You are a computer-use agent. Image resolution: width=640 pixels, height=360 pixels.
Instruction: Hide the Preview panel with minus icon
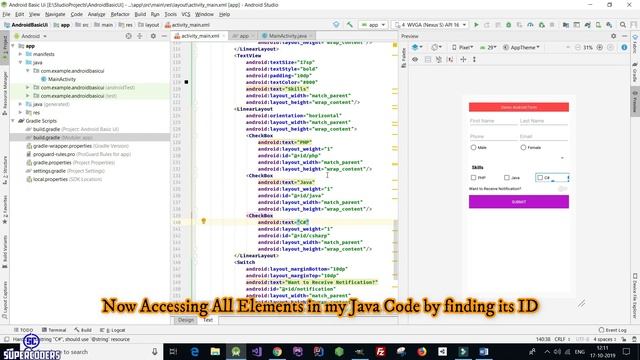[x=624, y=36]
